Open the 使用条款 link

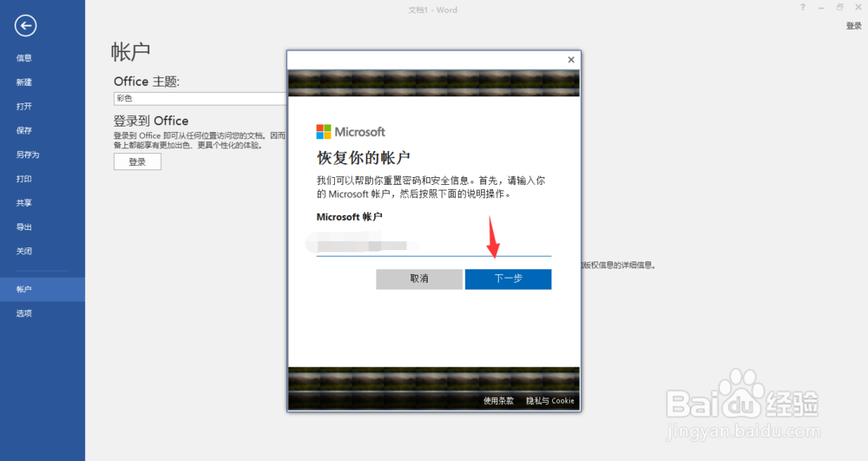click(498, 401)
